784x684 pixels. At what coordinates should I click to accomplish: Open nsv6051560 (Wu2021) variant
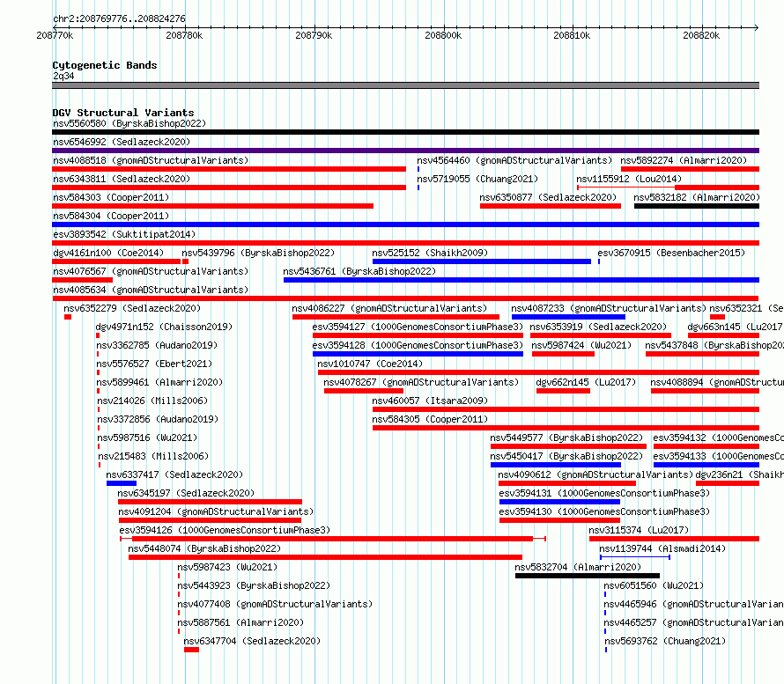(x=605, y=594)
